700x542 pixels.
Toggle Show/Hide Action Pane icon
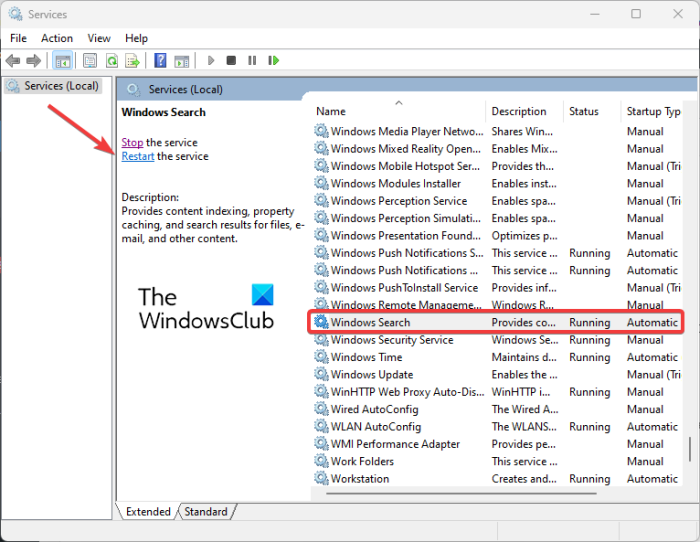pos(182,61)
